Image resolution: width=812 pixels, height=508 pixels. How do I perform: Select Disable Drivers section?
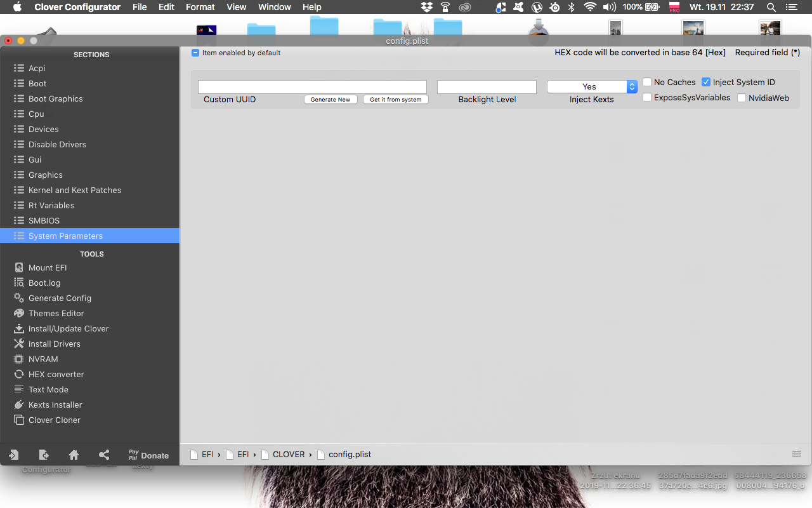tap(89, 144)
